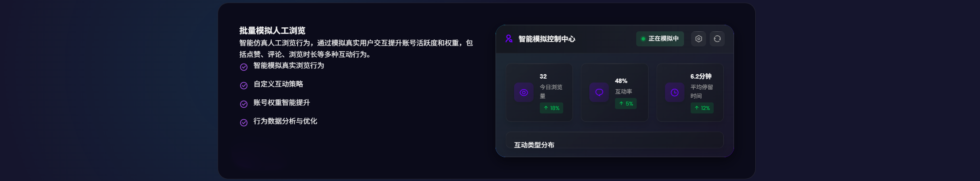The image size is (980, 181).
Task: Click the 6.2分钟 statistic value
Action: click(701, 76)
